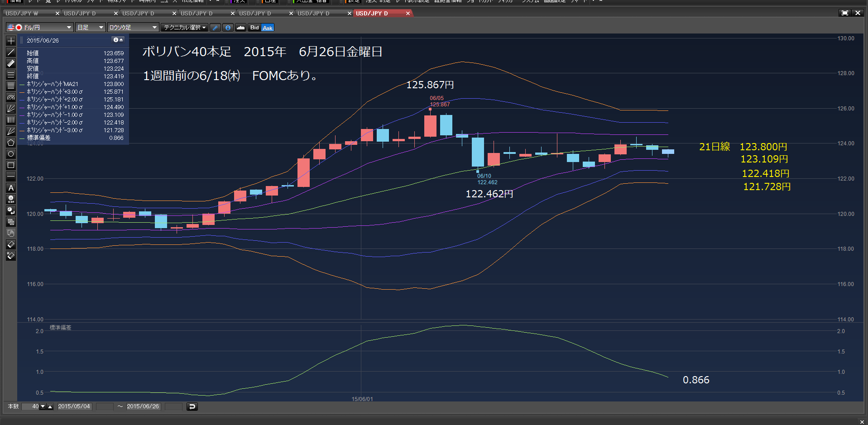Select the ruler measurement tool
The image size is (868, 425).
[11, 63]
